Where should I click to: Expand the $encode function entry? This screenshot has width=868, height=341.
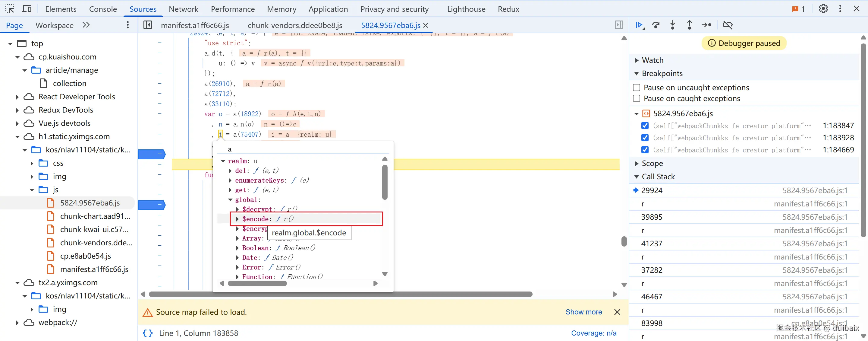237,219
